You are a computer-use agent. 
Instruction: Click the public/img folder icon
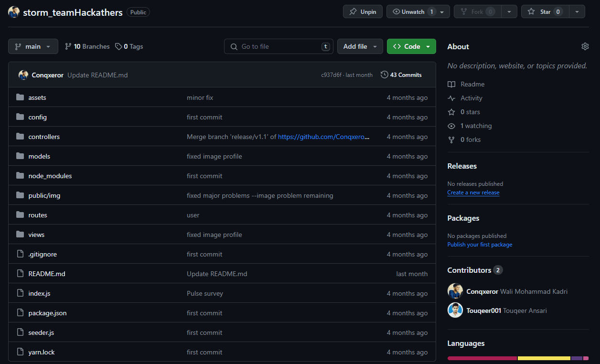coord(20,195)
